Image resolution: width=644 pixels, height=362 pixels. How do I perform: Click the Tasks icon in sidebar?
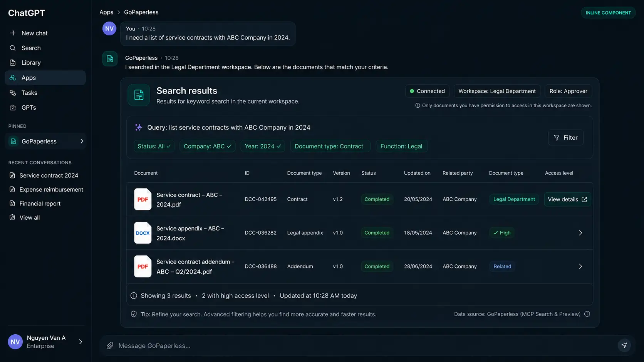(13, 93)
